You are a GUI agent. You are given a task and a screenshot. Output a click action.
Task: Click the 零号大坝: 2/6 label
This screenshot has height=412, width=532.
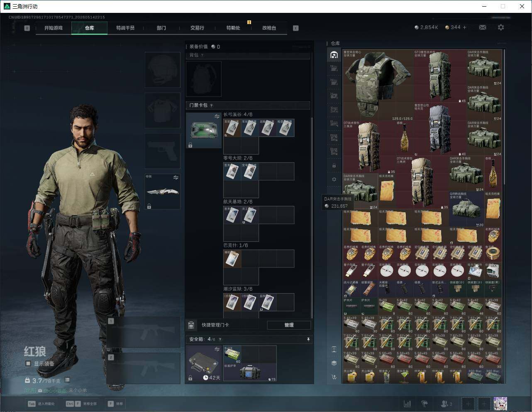238,158
